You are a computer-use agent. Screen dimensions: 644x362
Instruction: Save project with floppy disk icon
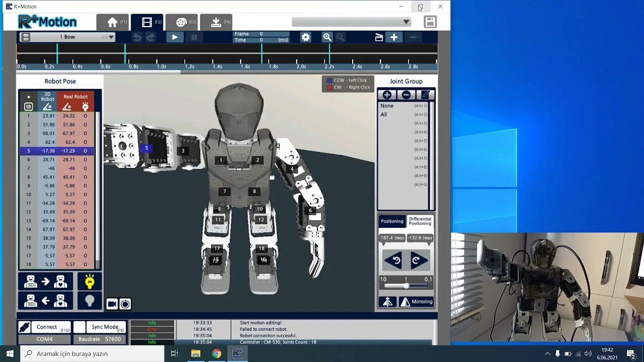[x=430, y=22]
